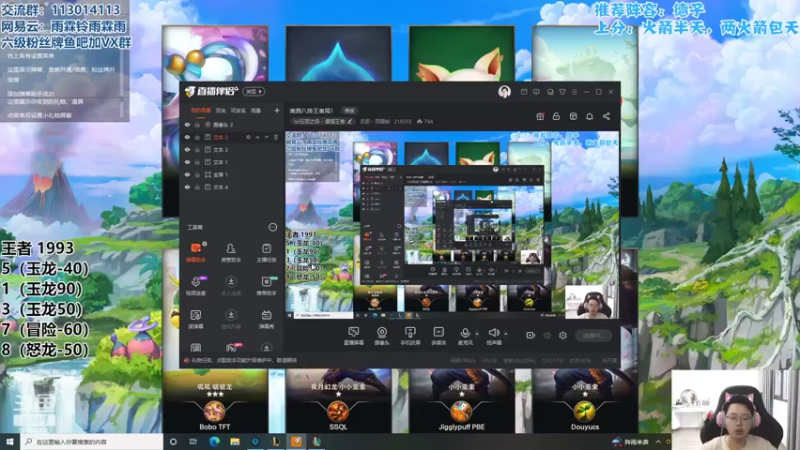Open Microsoft Edge from taskbar
This screenshot has height=450, width=800.
coord(214,441)
